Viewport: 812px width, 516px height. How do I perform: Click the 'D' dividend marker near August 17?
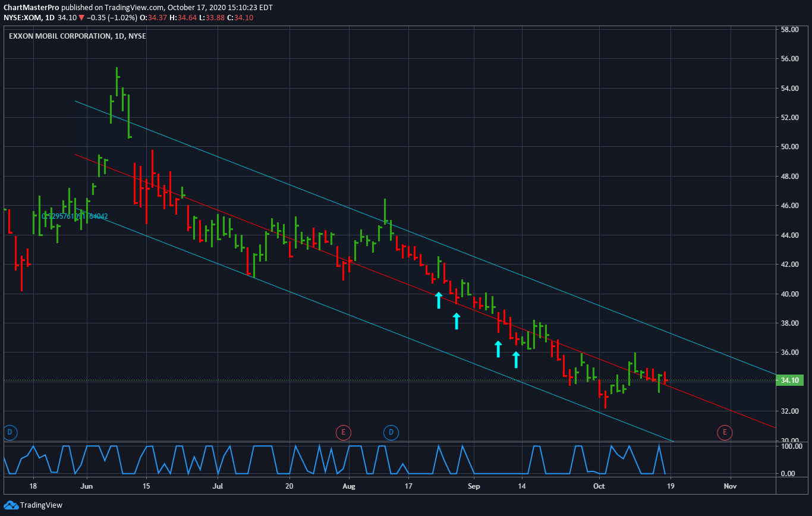coord(391,433)
